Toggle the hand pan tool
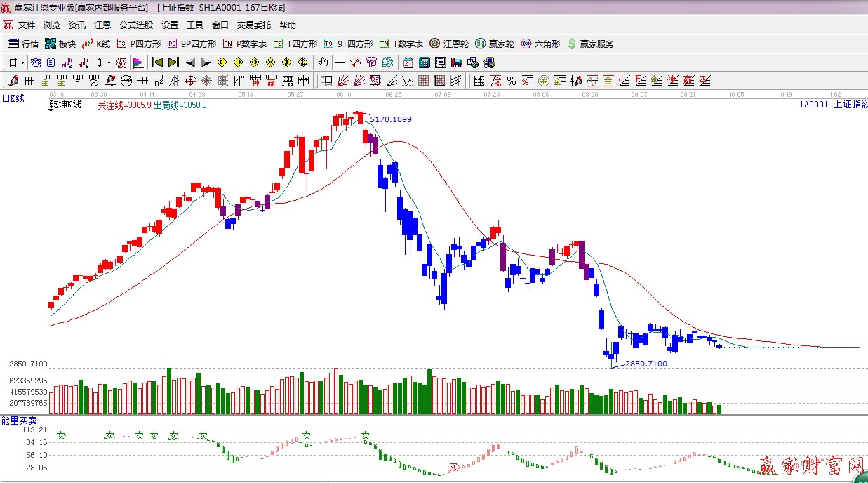The image size is (868, 483). click(323, 62)
